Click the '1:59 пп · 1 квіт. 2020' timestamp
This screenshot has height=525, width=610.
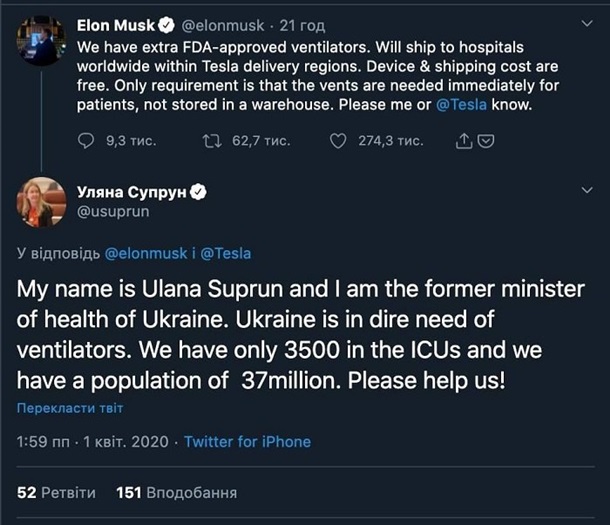tap(91, 441)
